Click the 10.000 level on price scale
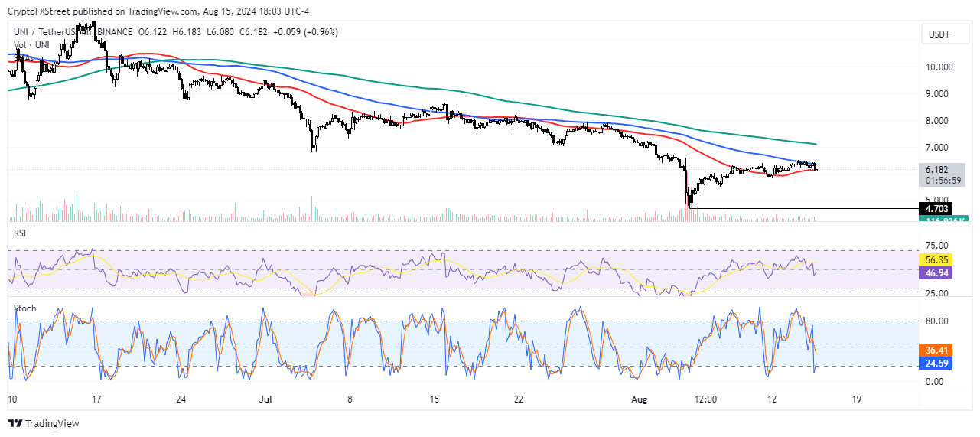 (939, 67)
